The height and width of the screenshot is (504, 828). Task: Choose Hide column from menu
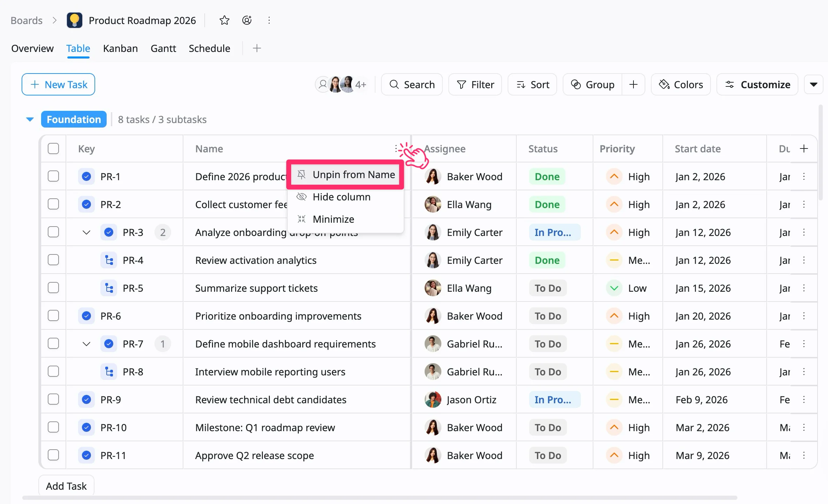[345, 197]
